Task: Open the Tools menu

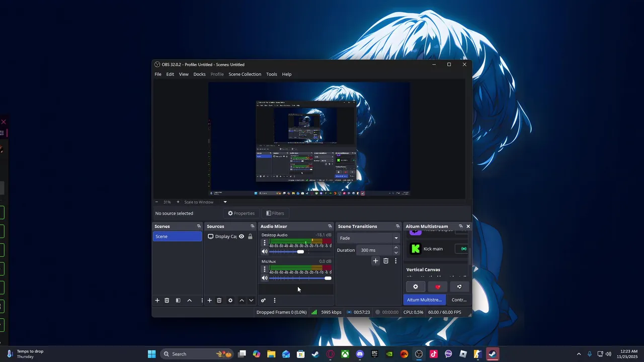Action: click(272, 74)
